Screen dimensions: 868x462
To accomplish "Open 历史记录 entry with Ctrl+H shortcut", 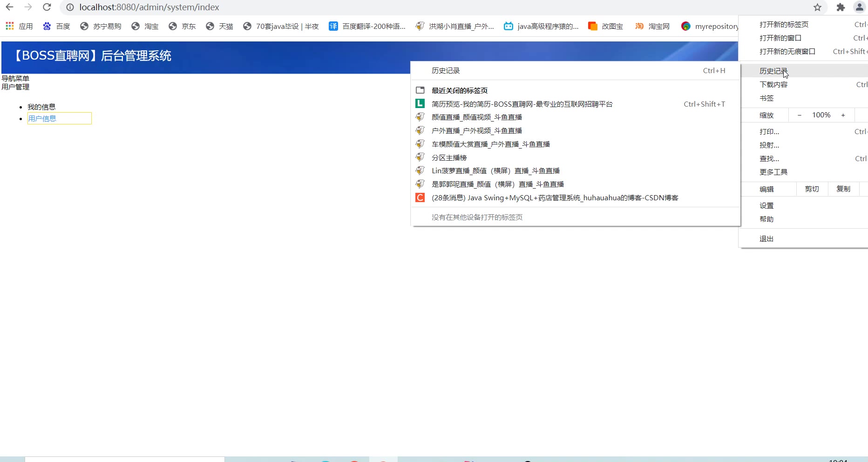I will pos(576,71).
